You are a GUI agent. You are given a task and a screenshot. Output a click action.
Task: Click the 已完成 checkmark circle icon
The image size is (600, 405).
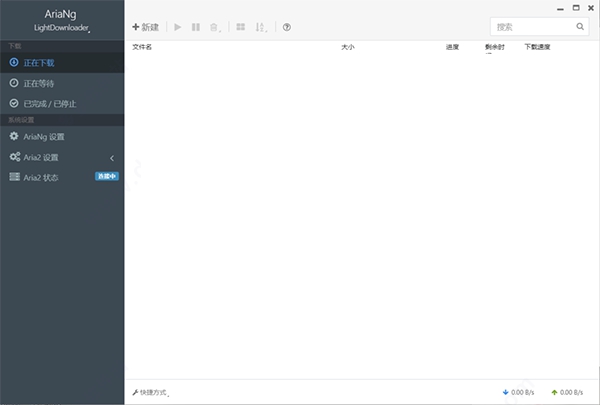coord(14,103)
